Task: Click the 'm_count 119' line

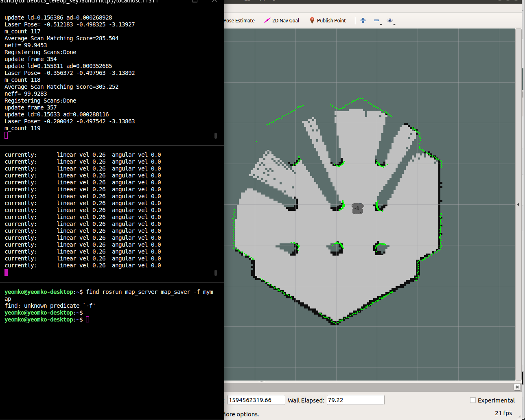Action: pos(22,128)
